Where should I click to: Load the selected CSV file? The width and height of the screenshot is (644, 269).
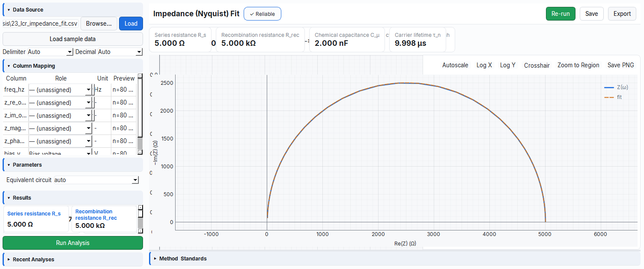[131, 24]
